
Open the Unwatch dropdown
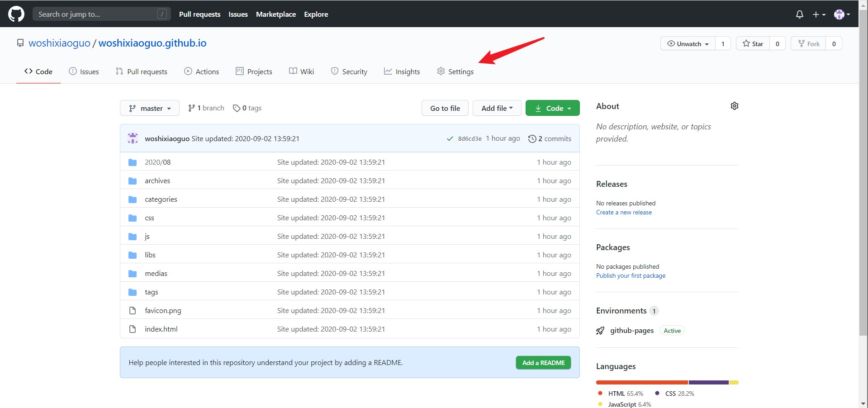tap(688, 43)
